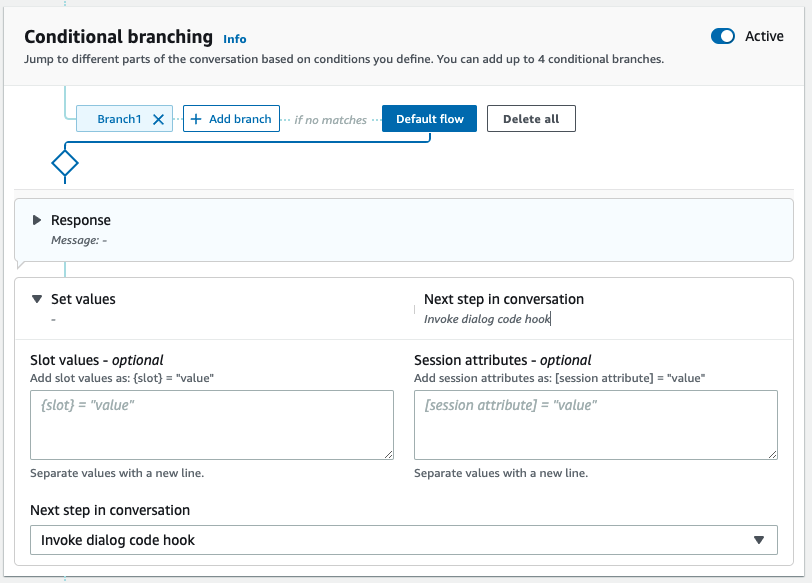The width and height of the screenshot is (812, 583).
Task: Click the Response panel header
Action: click(81, 220)
